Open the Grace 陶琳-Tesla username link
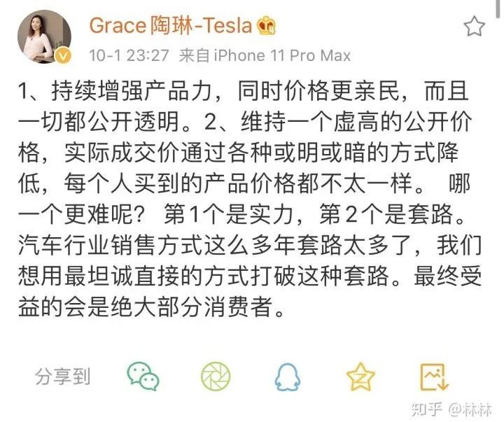This screenshot has height=422, width=504. pyautogui.click(x=170, y=26)
